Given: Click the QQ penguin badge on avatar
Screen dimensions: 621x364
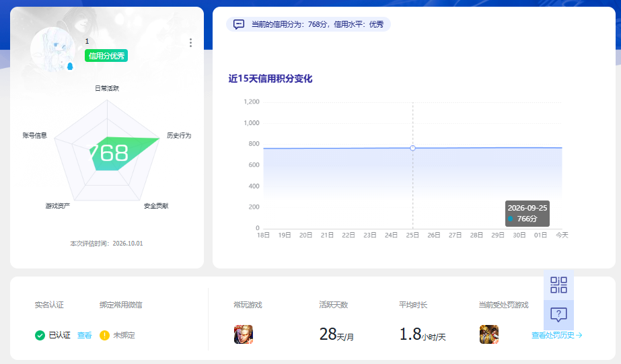Looking at the screenshot, I should click(70, 66).
